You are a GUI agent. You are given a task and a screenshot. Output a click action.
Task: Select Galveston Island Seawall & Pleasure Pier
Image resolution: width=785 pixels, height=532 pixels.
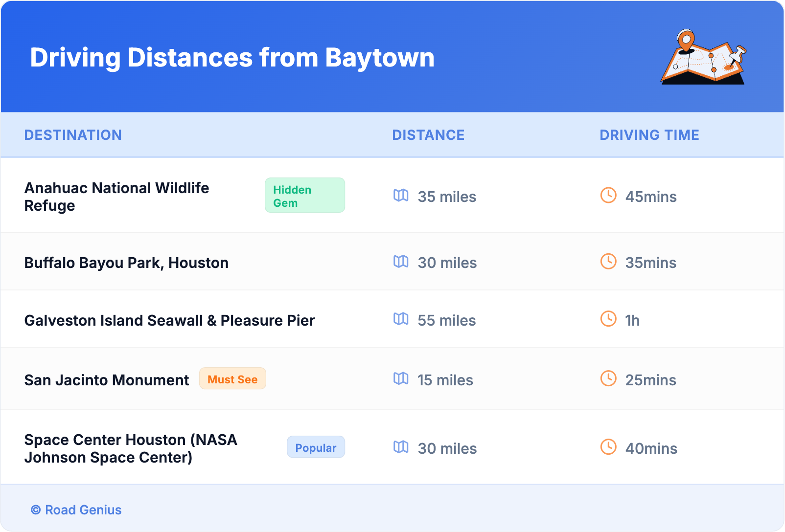pos(169,321)
